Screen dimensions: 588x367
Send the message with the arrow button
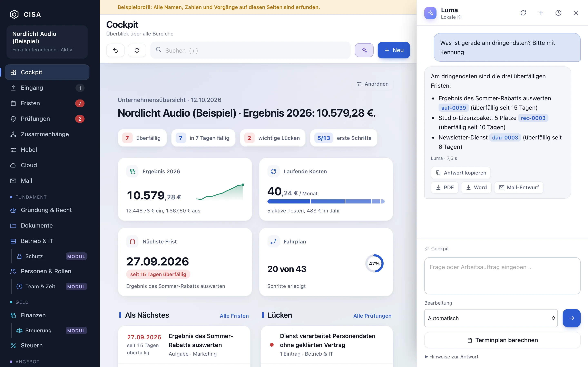[571, 318]
